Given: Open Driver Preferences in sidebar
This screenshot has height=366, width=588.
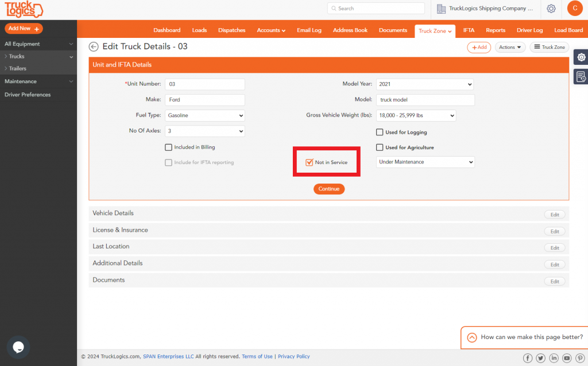Looking at the screenshot, I should [28, 95].
